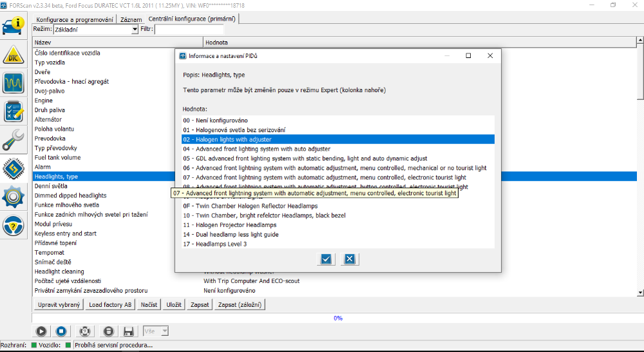Open the wrench service procedures section
The height and width of the screenshot is (352, 644).
(x=14, y=141)
